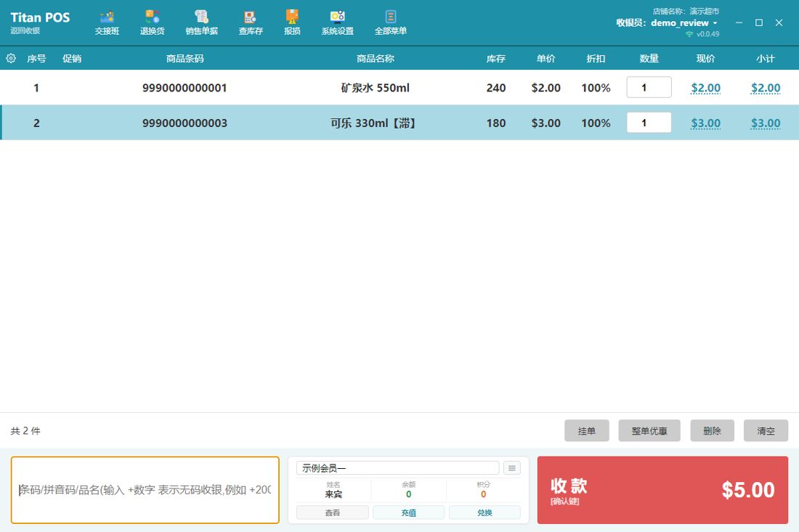Click the 整单优惠 order discount button

point(649,430)
